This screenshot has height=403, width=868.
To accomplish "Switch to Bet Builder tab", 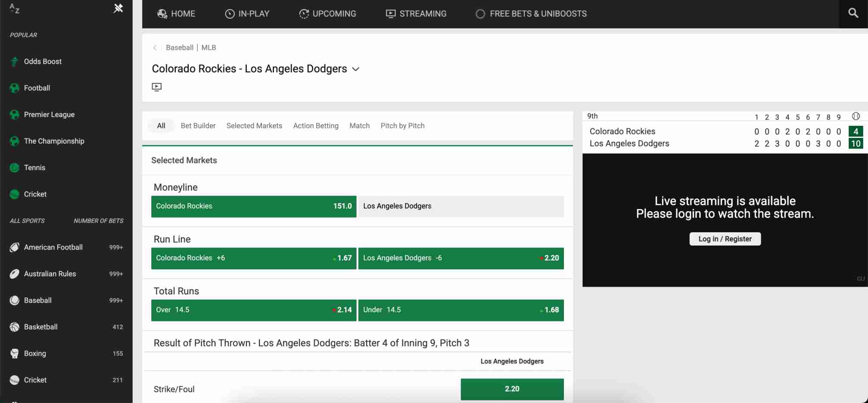I will [198, 126].
